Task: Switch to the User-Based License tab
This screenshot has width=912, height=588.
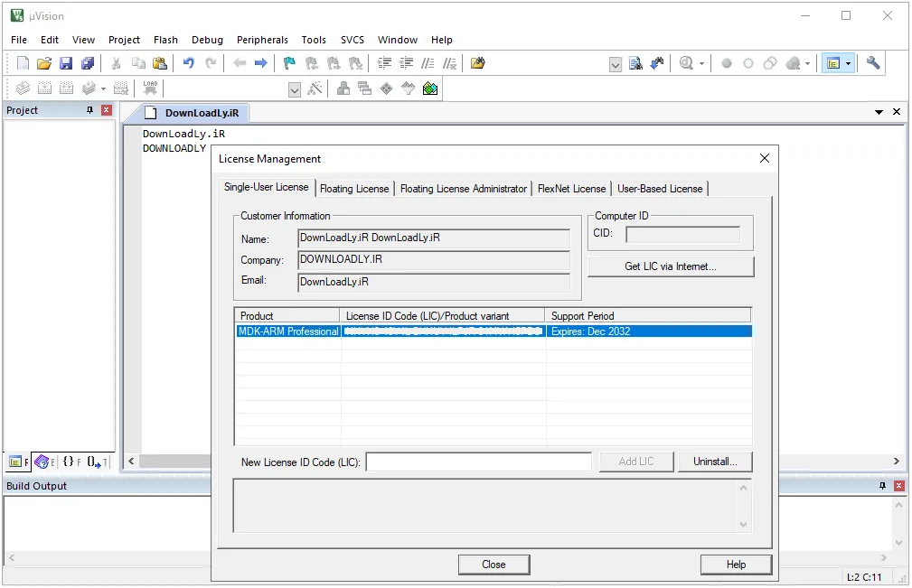Action: pos(660,189)
